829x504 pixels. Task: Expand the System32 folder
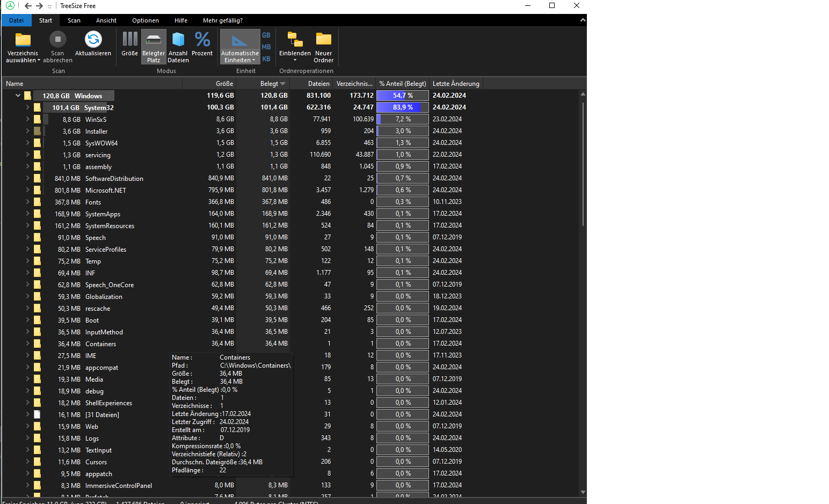27,107
